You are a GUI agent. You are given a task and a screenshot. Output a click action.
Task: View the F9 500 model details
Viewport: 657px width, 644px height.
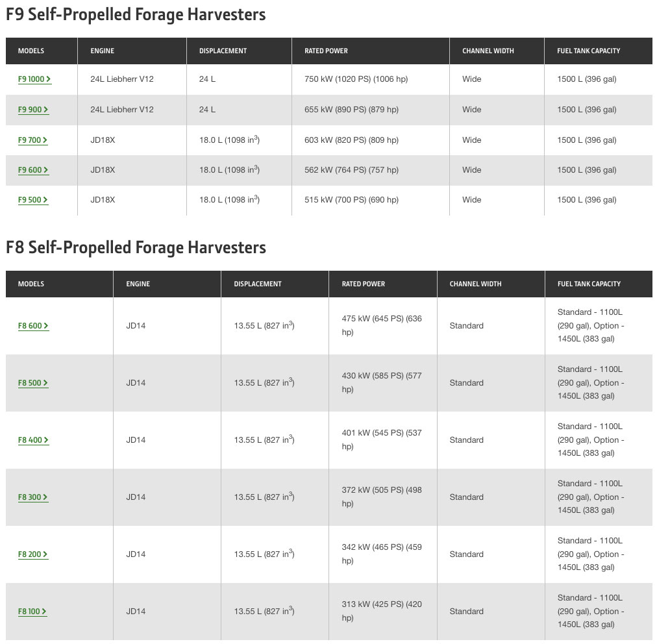click(x=32, y=200)
